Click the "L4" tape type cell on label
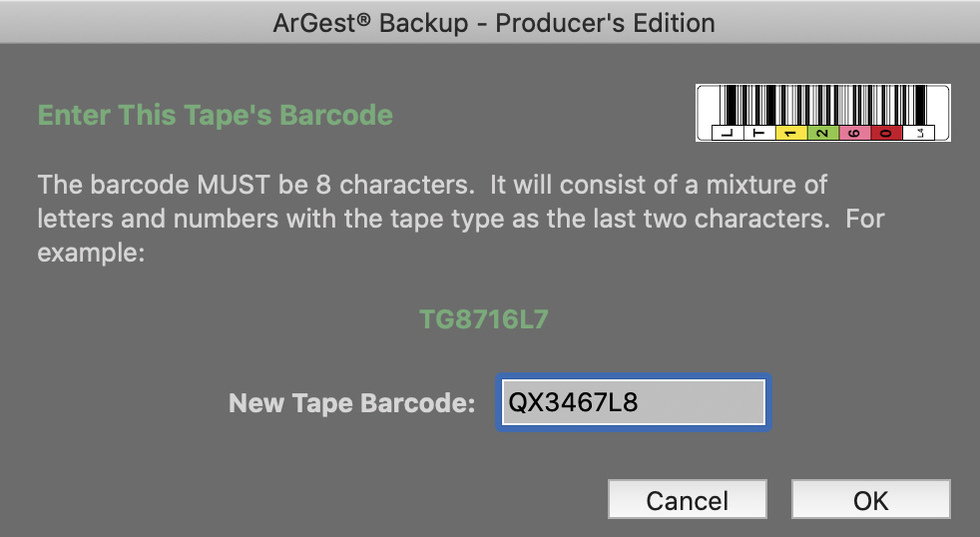980x537 pixels. 919,133
